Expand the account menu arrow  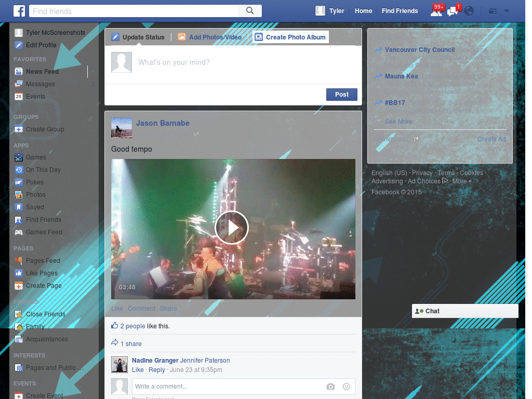click(x=507, y=11)
